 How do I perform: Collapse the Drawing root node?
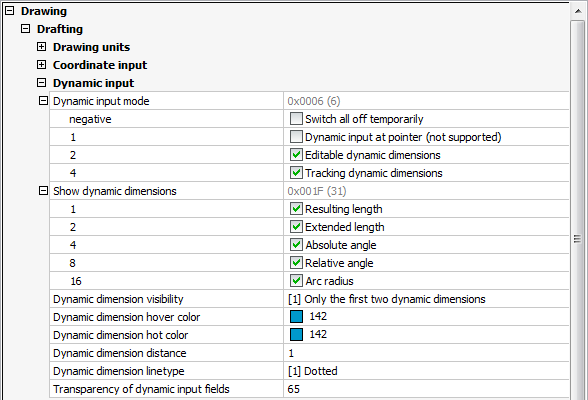point(9,11)
